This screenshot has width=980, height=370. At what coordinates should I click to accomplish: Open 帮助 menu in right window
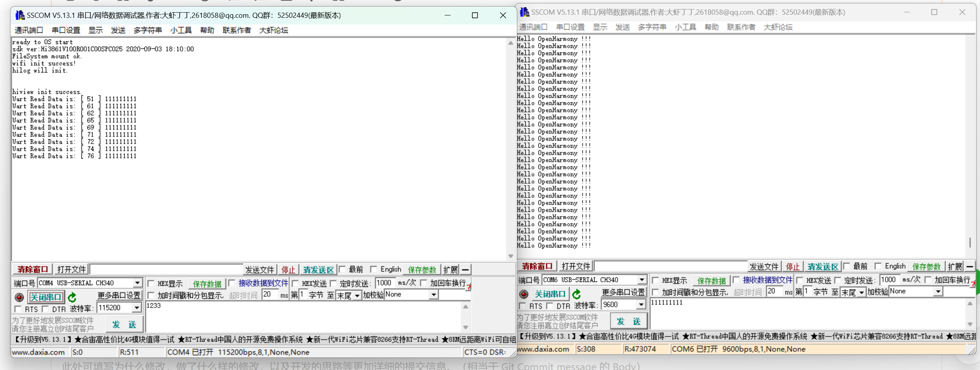(x=712, y=27)
